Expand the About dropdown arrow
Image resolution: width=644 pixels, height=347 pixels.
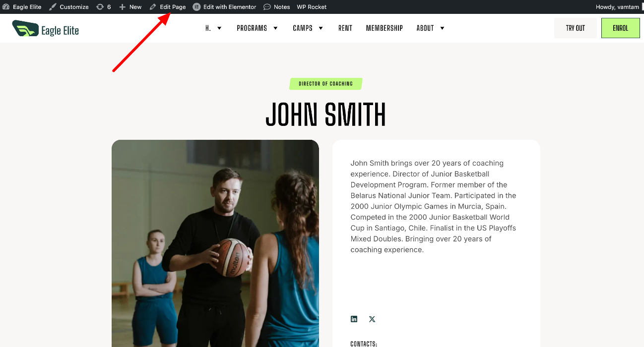(442, 28)
